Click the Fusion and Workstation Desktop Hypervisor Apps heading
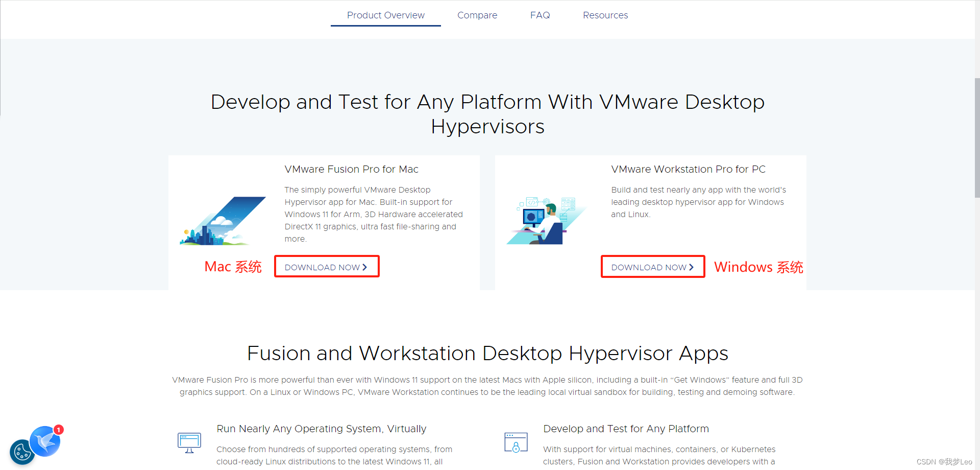 click(x=487, y=353)
